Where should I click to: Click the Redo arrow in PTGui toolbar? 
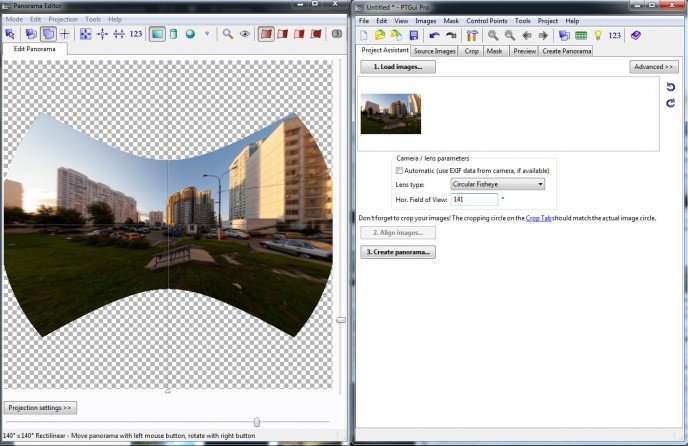pyautogui.click(x=451, y=36)
